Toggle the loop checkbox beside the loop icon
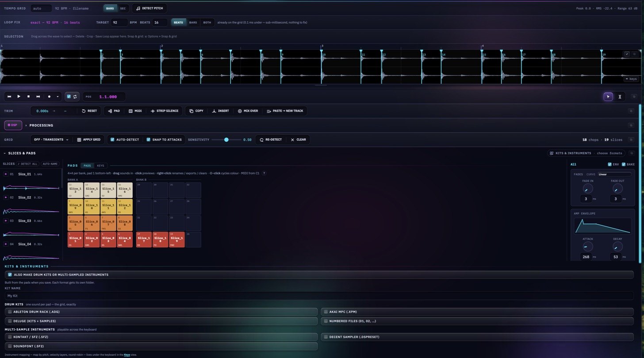Screen dimensions: 644x358 pos(69,96)
